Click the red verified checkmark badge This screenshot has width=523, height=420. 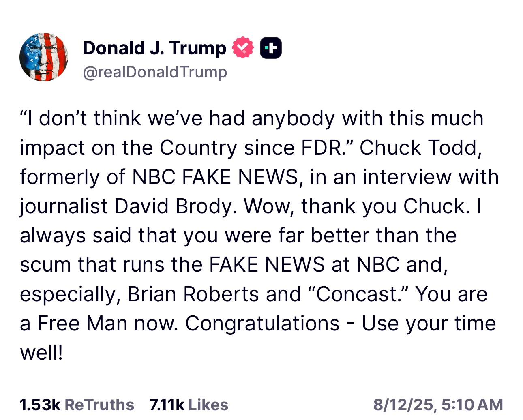(242, 48)
